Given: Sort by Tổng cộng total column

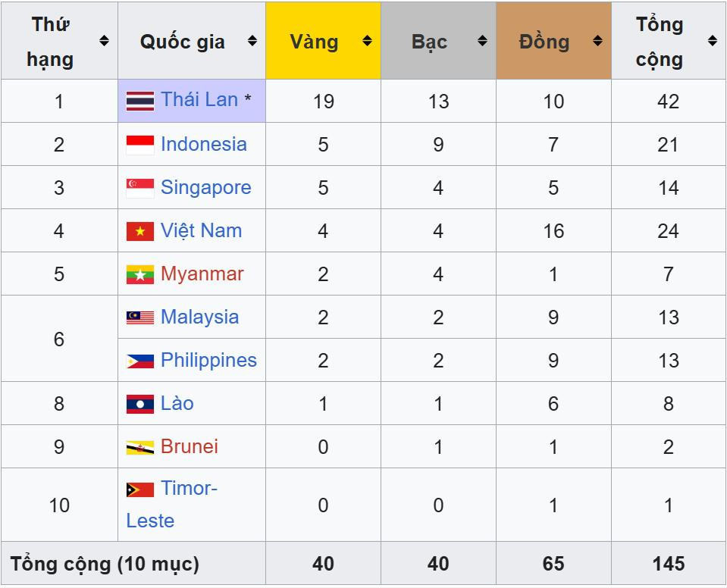Looking at the screenshot, I should 712,41.
